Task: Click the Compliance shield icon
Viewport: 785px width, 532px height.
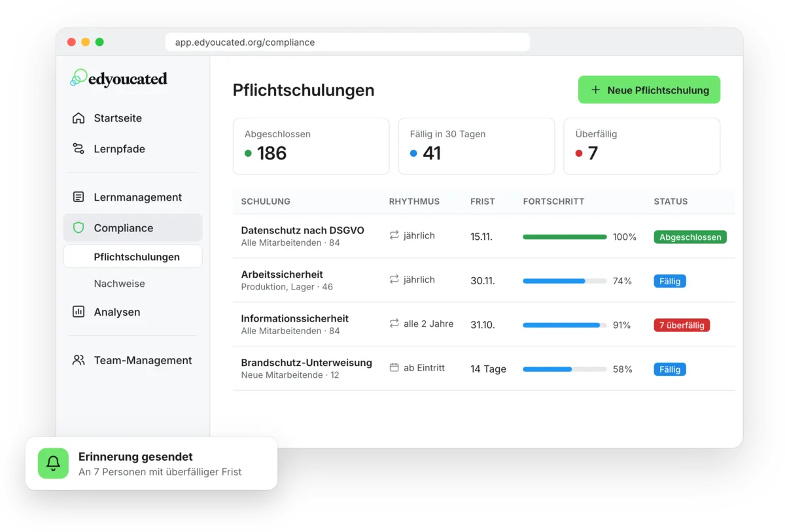Action: (78, 228)
